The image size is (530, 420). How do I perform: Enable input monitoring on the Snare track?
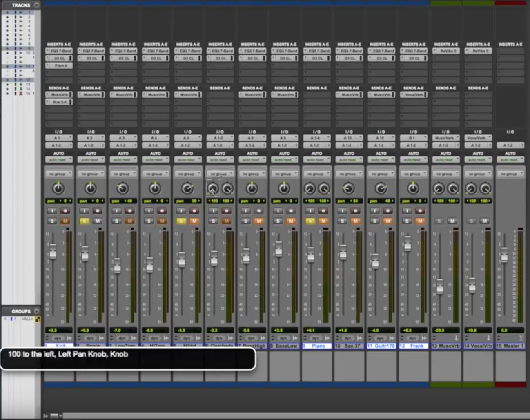85,211
